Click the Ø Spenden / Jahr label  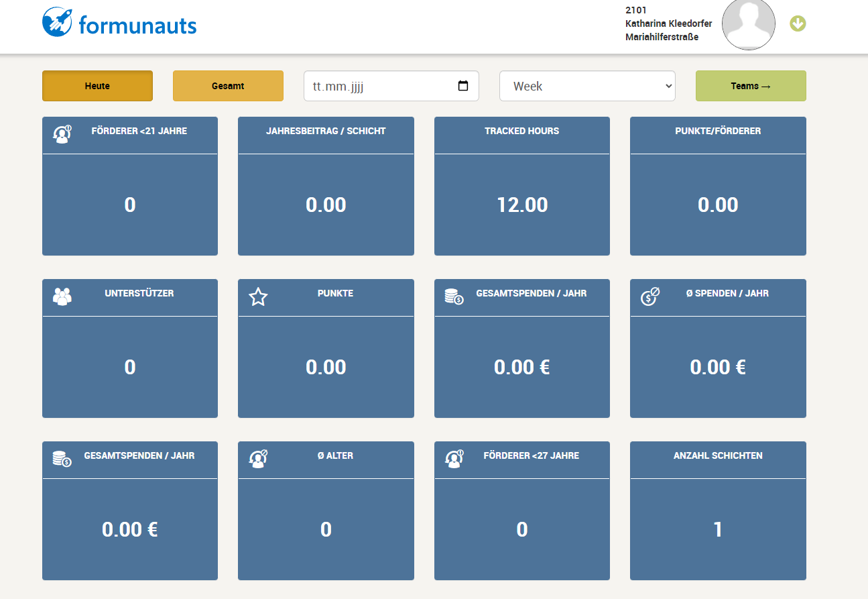[x=727, y=293]
